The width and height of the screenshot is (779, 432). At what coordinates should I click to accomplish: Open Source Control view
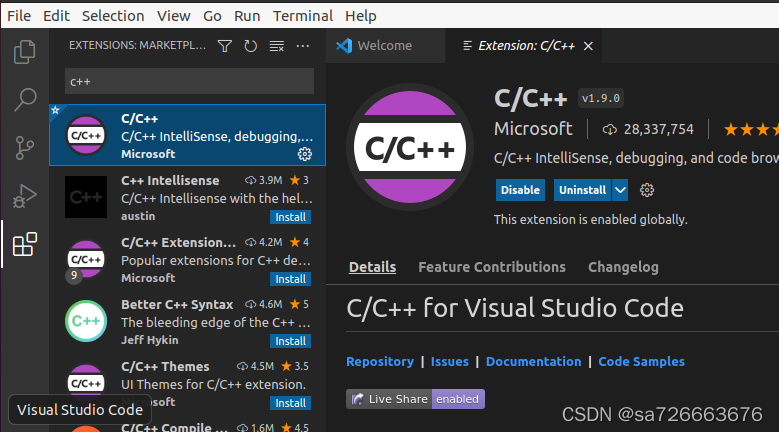24,147
